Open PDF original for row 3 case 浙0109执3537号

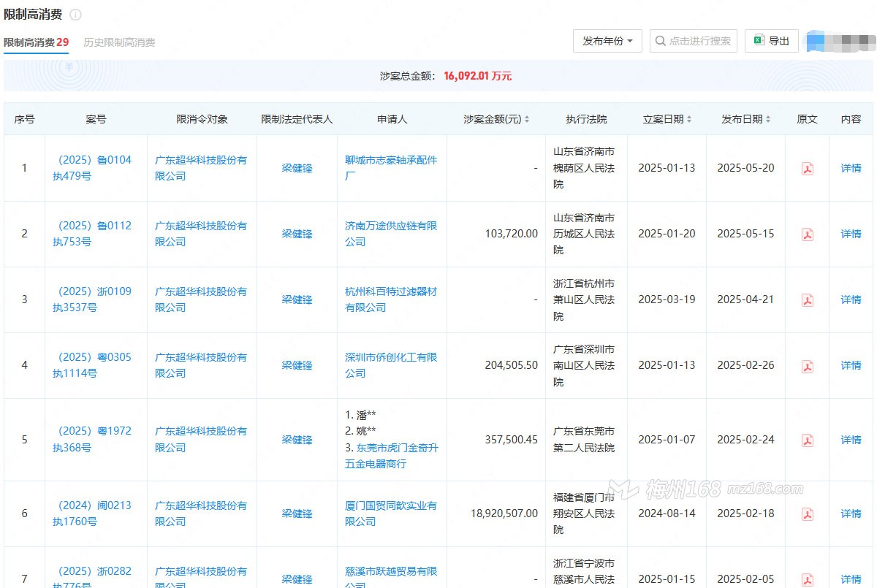click(808, 300)
